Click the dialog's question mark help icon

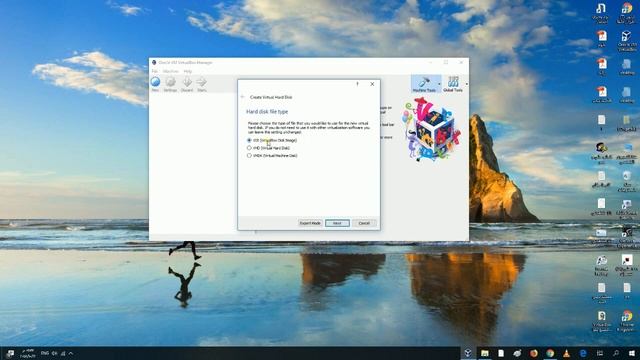[x=357, y=84]
